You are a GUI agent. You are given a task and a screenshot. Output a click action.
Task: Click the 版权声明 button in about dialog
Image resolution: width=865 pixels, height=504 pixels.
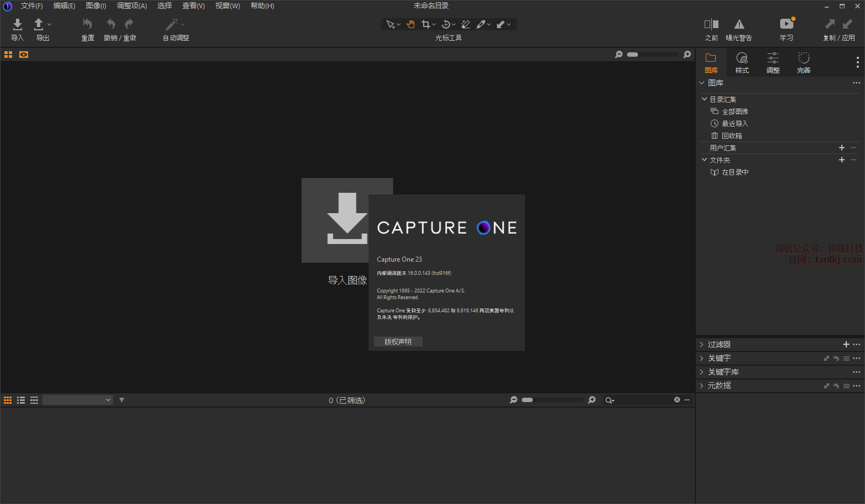(x=398, y=342)
